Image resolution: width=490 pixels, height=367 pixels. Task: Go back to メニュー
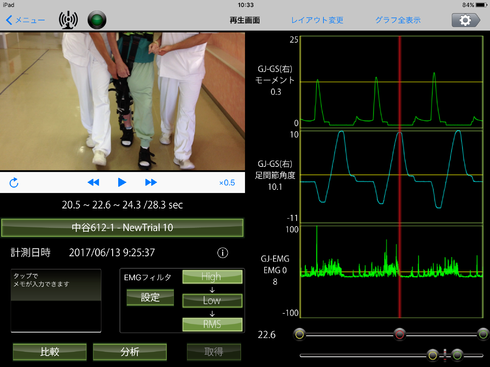click(25, 20)
